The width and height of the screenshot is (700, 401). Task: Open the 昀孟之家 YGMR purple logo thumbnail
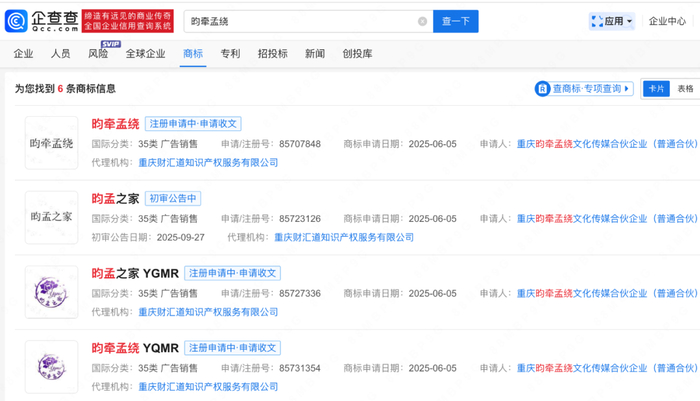tap(51, 292)
